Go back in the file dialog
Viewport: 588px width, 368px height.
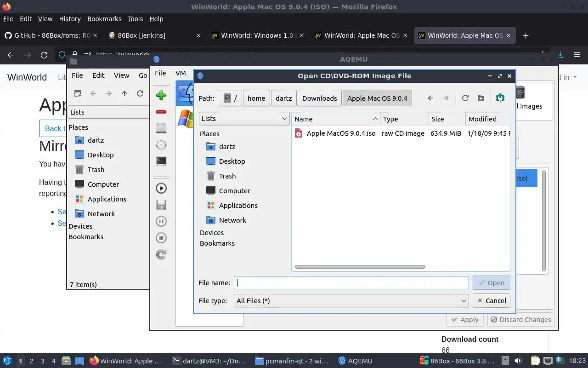click(430, 98)
